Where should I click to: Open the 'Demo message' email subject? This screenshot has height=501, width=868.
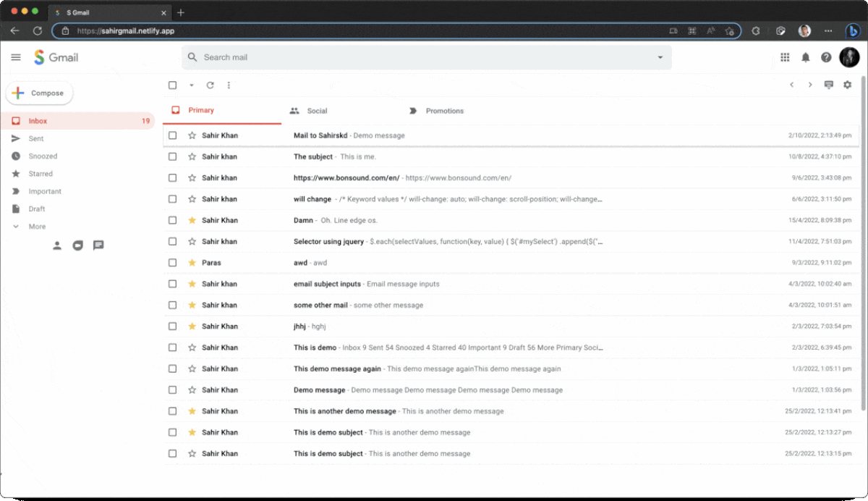[319, 390]
